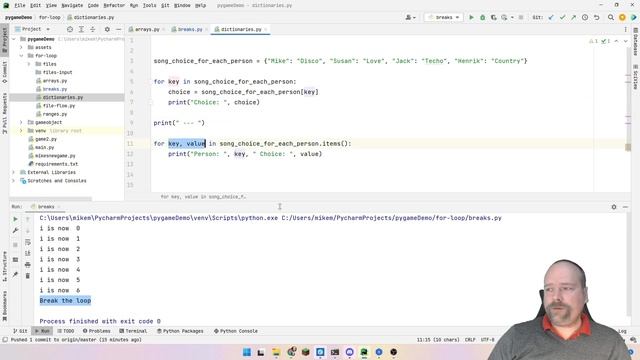Open PyCharm icon in Windows taskbar
This screenshot has width=640, height=360.
[x=364, y=352]
